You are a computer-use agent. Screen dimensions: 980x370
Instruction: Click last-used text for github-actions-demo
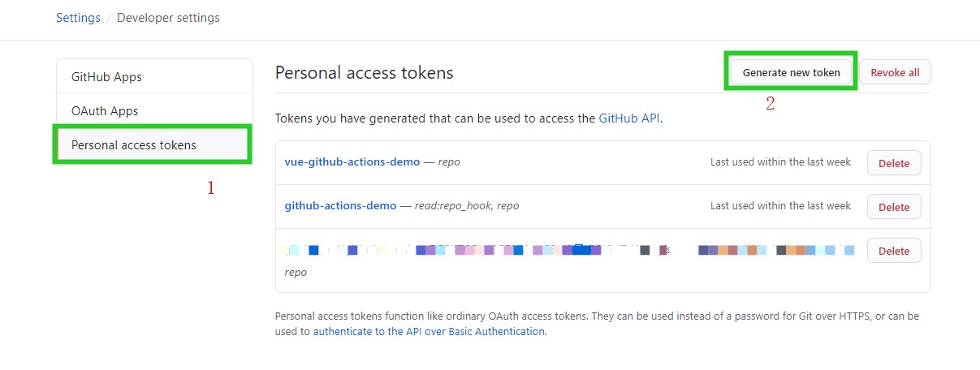click(780, 206)
